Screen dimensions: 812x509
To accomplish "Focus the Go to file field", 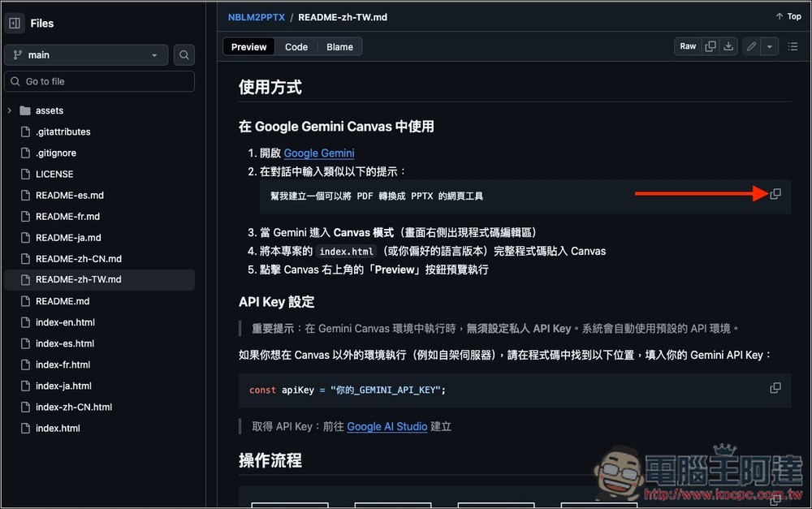I will tap(99, 81).
